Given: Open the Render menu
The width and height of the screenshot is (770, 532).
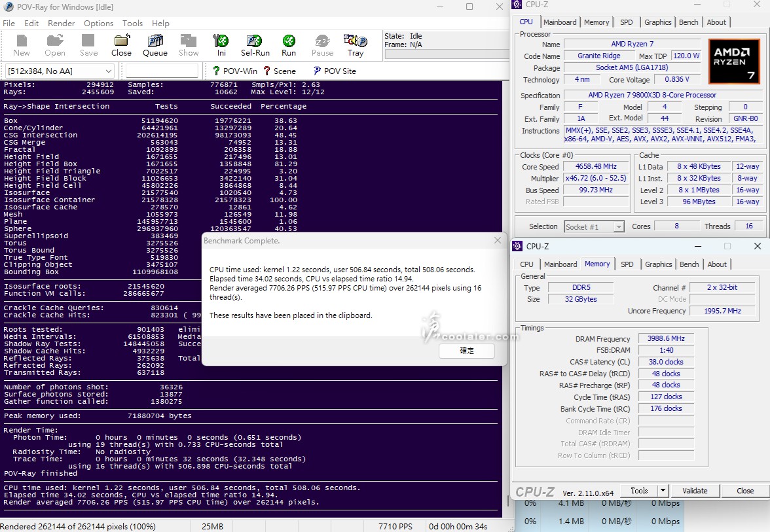Looking at the screenshot, I should (62, 23).
